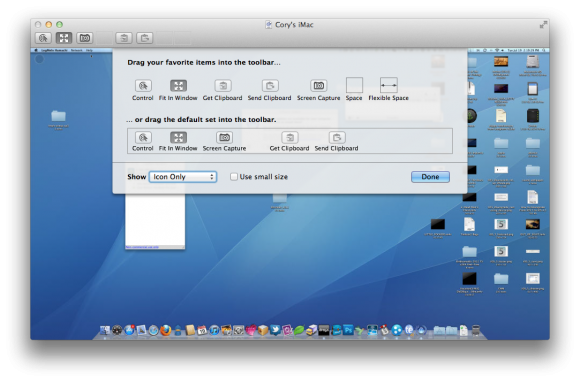This screenshot has width=580, height=382.
Task: Select the Screen Capture item in the favorites palette
Action: [318, 90]
